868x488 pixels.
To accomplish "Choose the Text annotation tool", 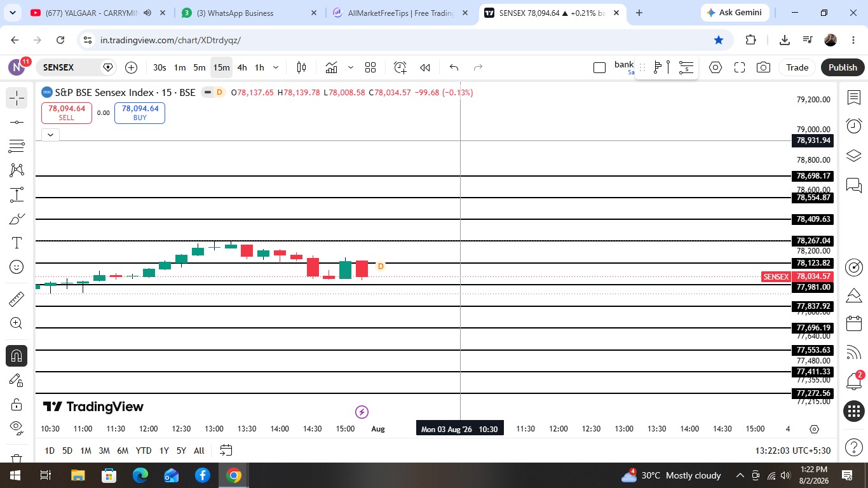I will (x=17, y=243).
